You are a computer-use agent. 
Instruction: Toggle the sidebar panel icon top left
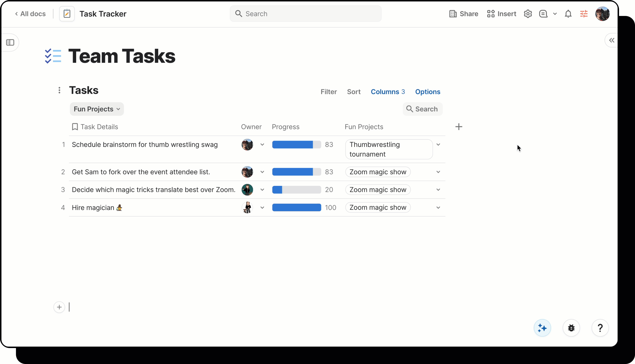10,43
